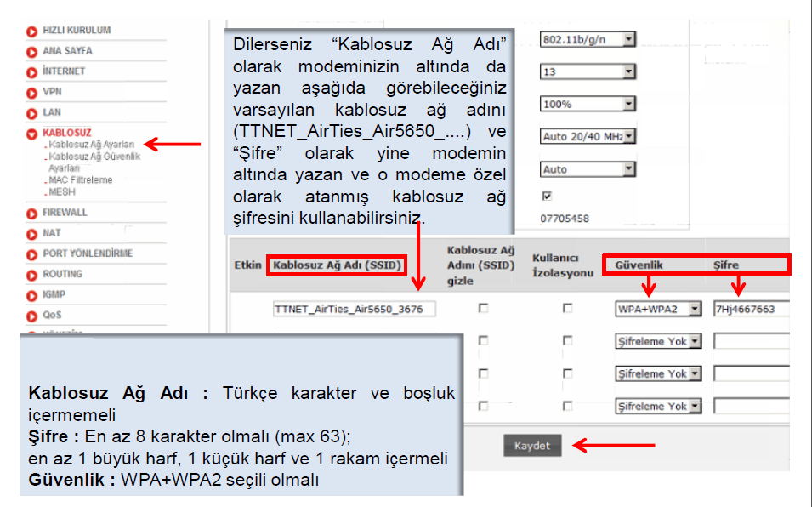Open the WPA+WPA2 security dropdown
The width and height of the screenshot is (812, 507).
tap(658, 309)
